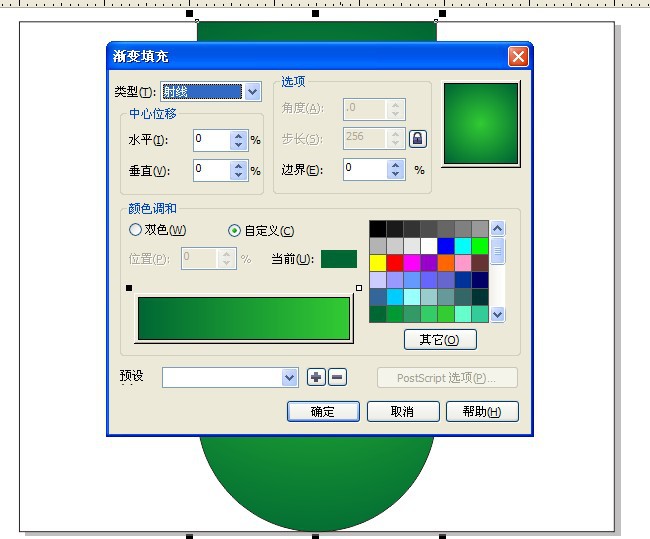Viewport: 650px width, 539px height.
Task: Click the 当前 current color swatch
Action: [339, 259]
